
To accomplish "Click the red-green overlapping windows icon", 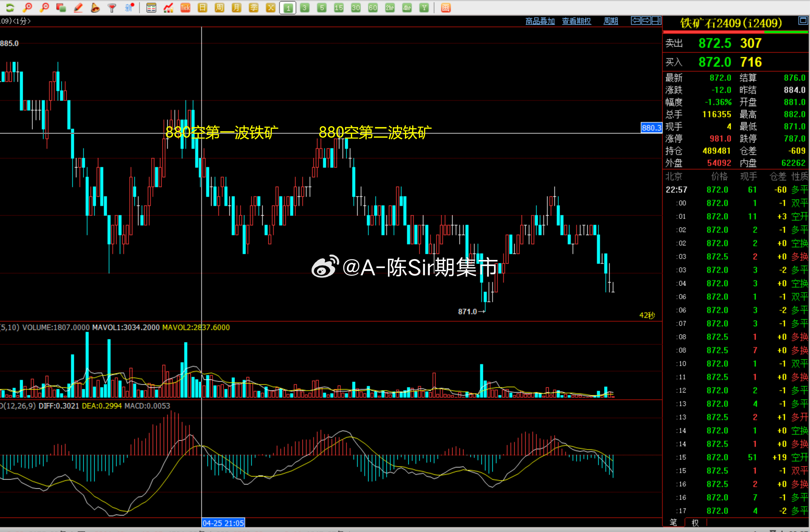I will [61, 7].
